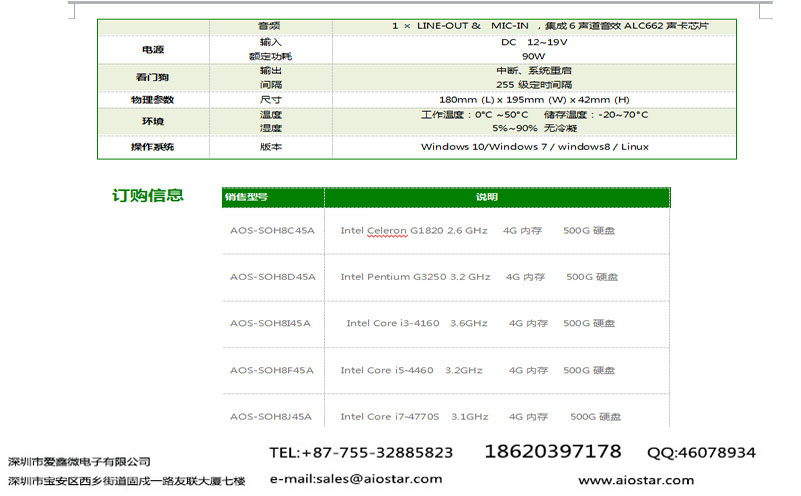
Task: Click the 电源 row label
Action: [153, 50]
